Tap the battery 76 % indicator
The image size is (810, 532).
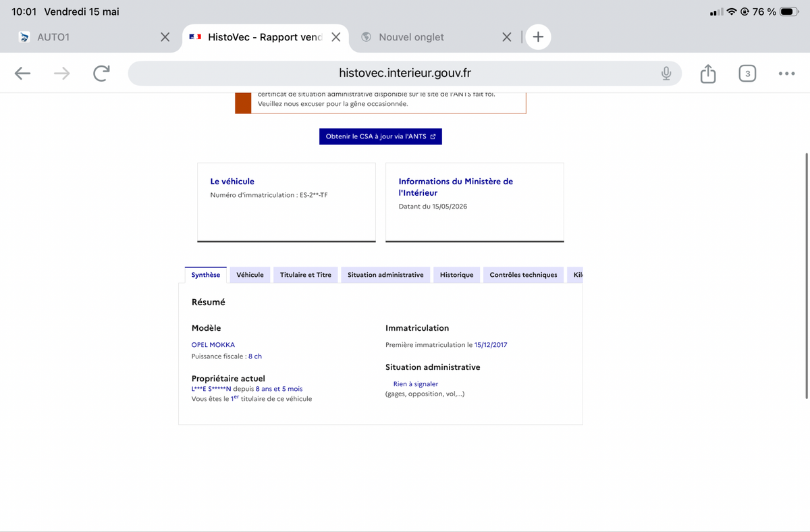[776, 11]
